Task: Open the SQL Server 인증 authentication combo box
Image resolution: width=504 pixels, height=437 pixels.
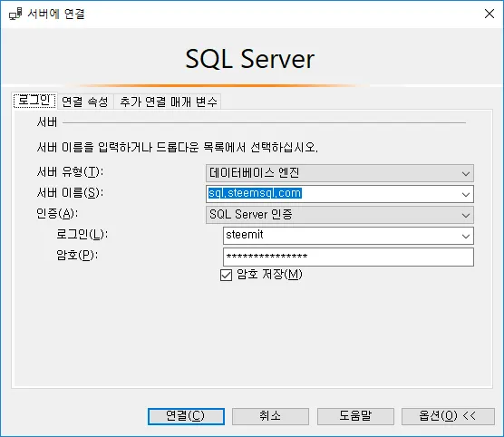Action: click(x=340, y=215)
